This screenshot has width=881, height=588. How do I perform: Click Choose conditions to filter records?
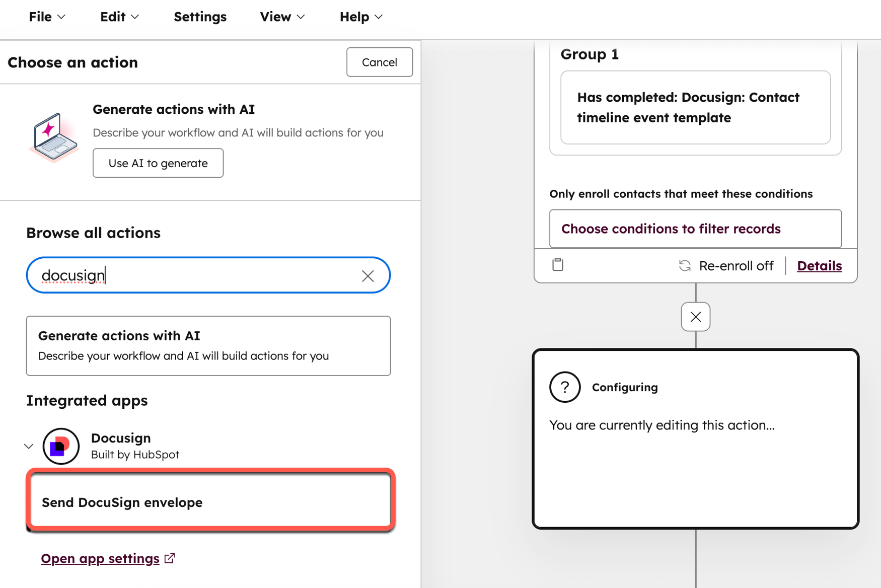(671, 229)
